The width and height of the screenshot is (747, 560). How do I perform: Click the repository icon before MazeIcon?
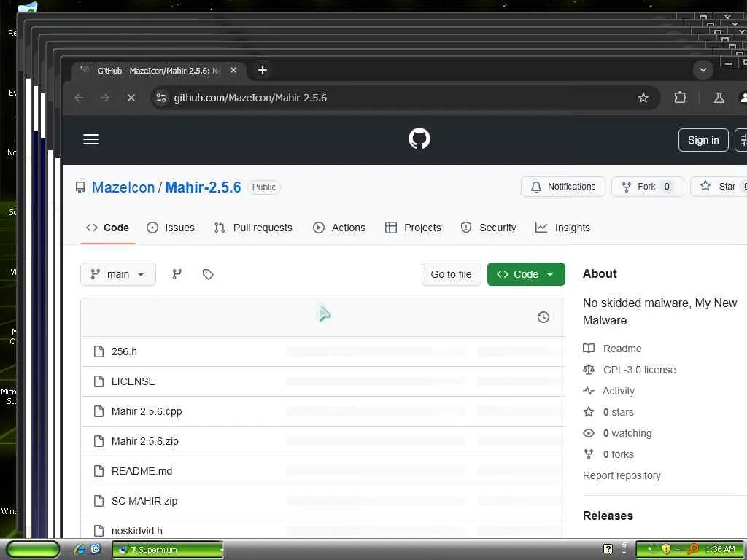point(80,187)
